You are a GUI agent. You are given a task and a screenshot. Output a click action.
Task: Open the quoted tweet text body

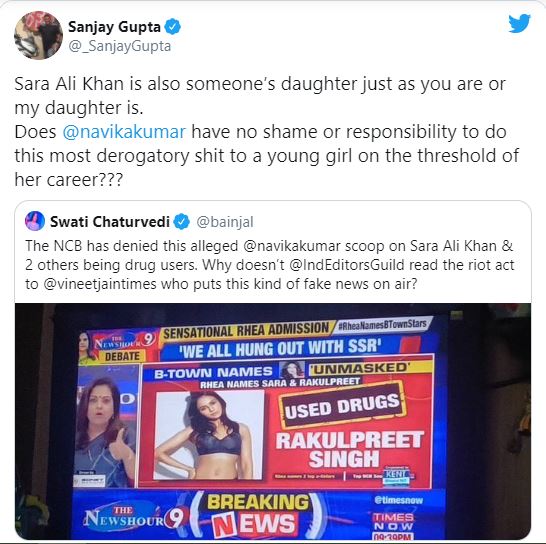(x=269, y=265)
